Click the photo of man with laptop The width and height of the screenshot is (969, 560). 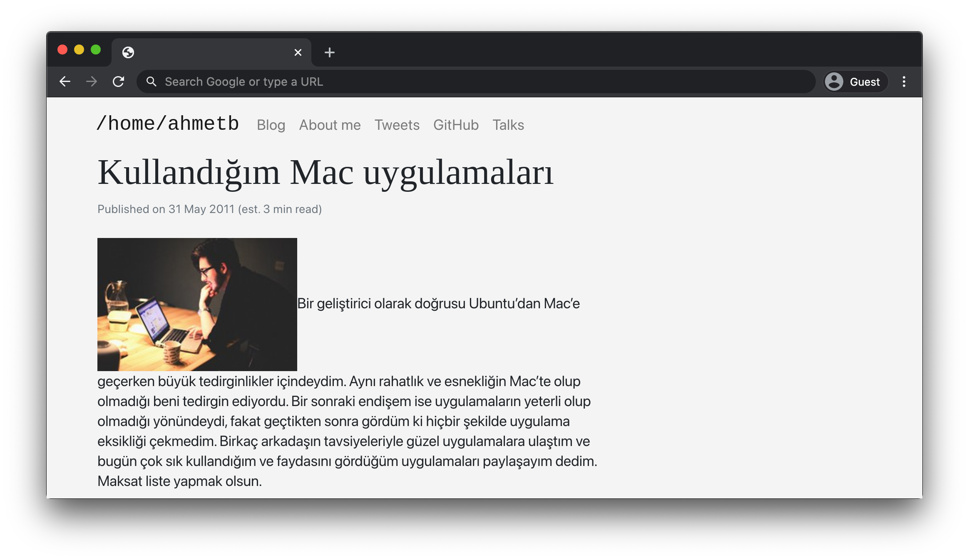tap(197, 304)
